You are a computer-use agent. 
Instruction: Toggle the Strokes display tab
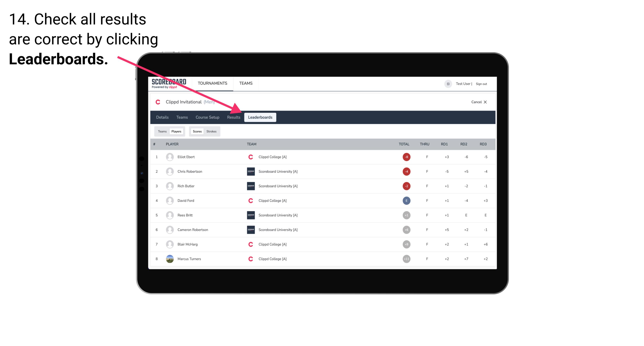[x=212, y=131]
